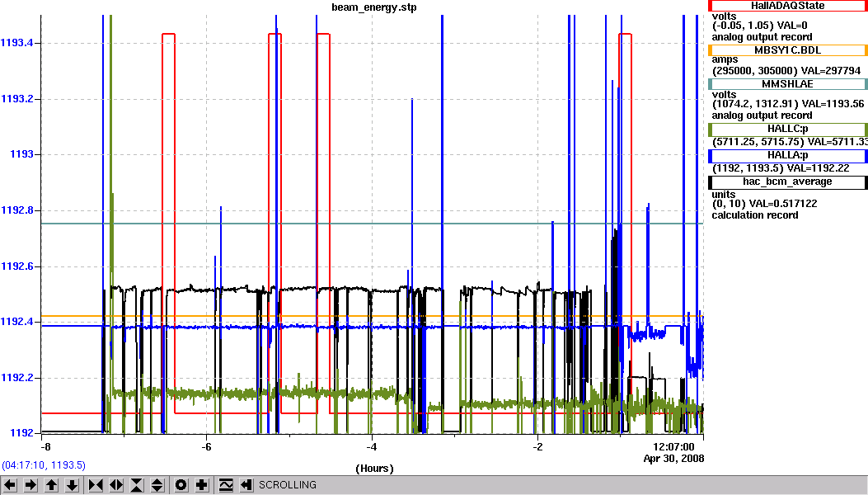
Task: Click the auto-scale waveform icon
Action: tap(226, 485)
